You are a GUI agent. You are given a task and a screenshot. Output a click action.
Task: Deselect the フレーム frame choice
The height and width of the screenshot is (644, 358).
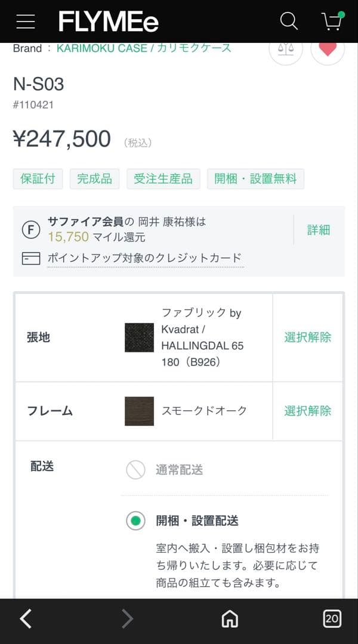(307, 411)
